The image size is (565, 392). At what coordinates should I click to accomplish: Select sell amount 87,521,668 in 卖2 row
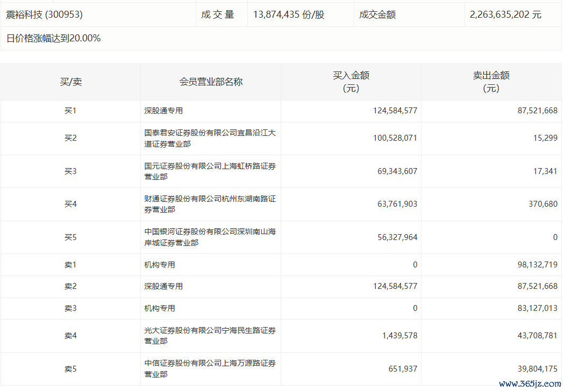(538, 287)
